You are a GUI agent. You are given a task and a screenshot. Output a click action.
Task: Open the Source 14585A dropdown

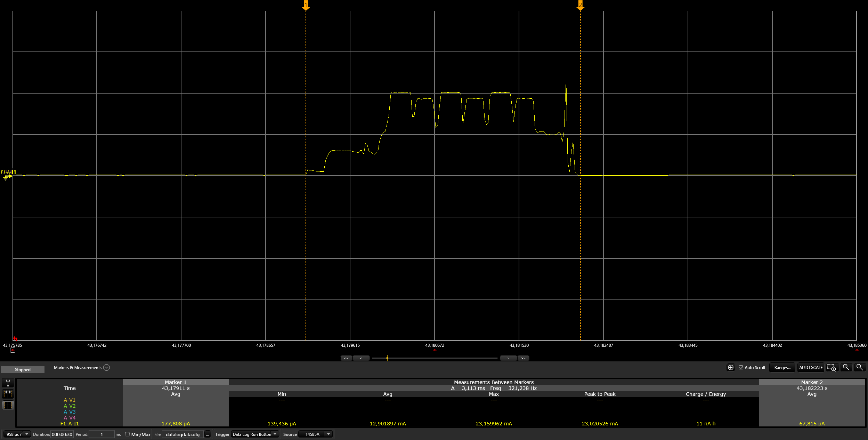[316, 434]
